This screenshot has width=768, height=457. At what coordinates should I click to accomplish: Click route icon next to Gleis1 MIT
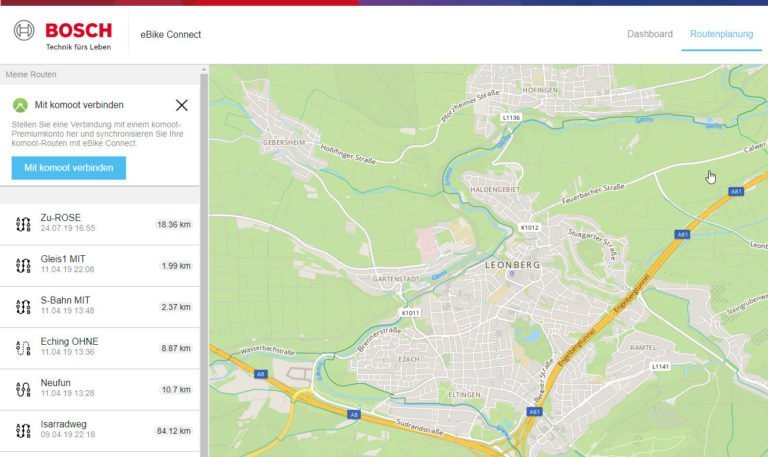click(x=23, y=265)
